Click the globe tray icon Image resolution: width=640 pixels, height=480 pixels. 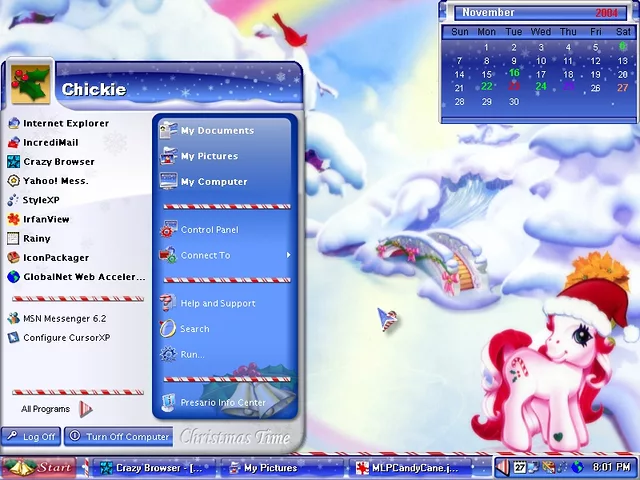pyautogui.click(x=577, y=467)
